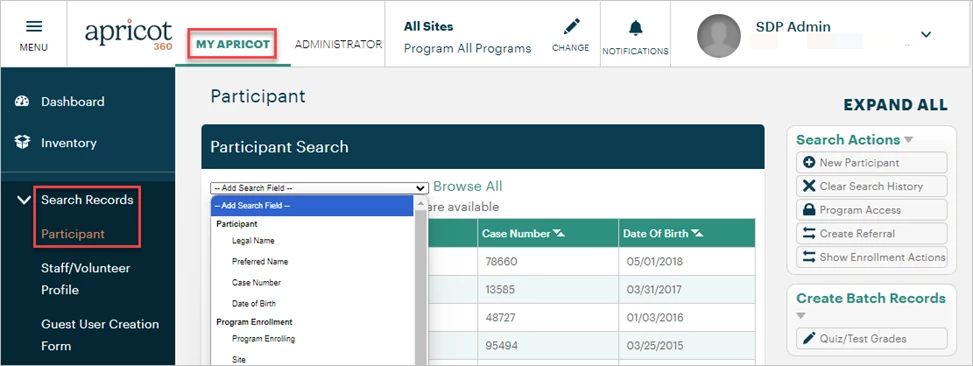This screenshot has width=973, height=366.
Task: Select the Add Search Field option in list
Action: coord(312,206)
